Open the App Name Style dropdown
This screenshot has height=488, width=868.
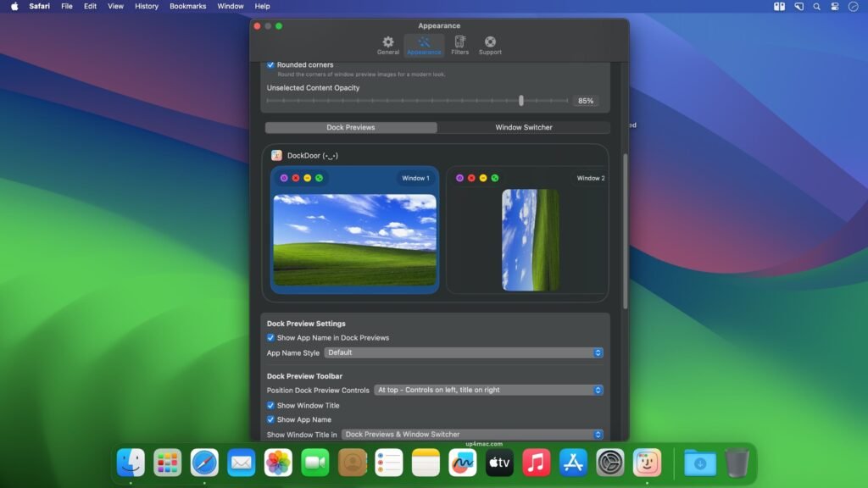464,352
